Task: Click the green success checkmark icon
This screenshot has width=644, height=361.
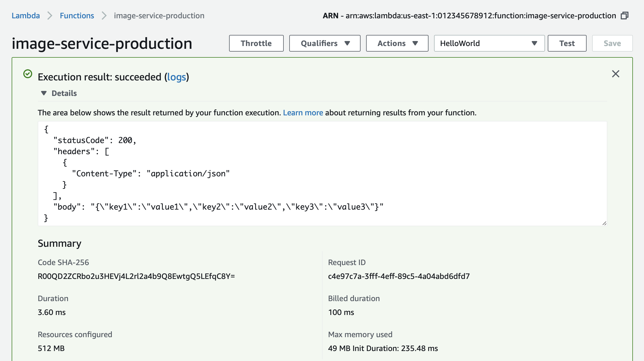Action: tap(27, 73)
